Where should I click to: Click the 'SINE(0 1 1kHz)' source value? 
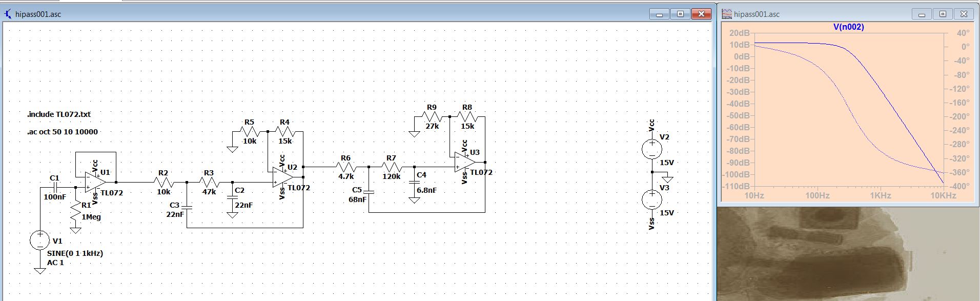coord(75,253)
